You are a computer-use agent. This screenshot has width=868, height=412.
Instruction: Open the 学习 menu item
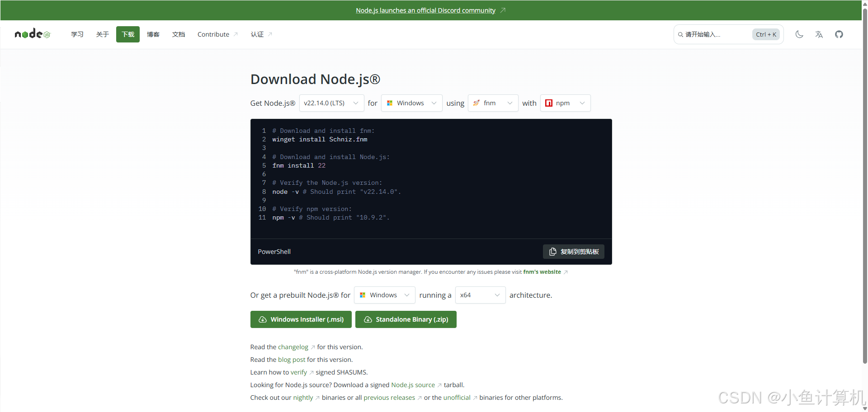coord(77,34)
